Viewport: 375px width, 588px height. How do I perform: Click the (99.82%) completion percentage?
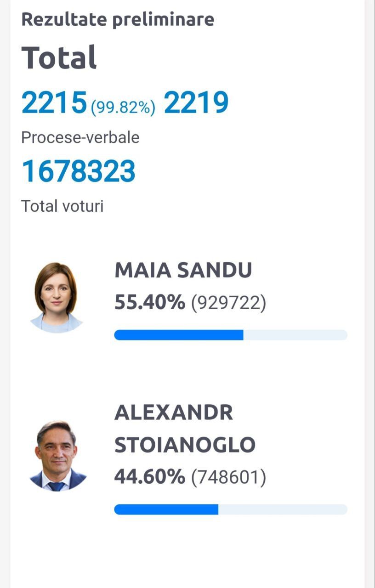point(123,107)
